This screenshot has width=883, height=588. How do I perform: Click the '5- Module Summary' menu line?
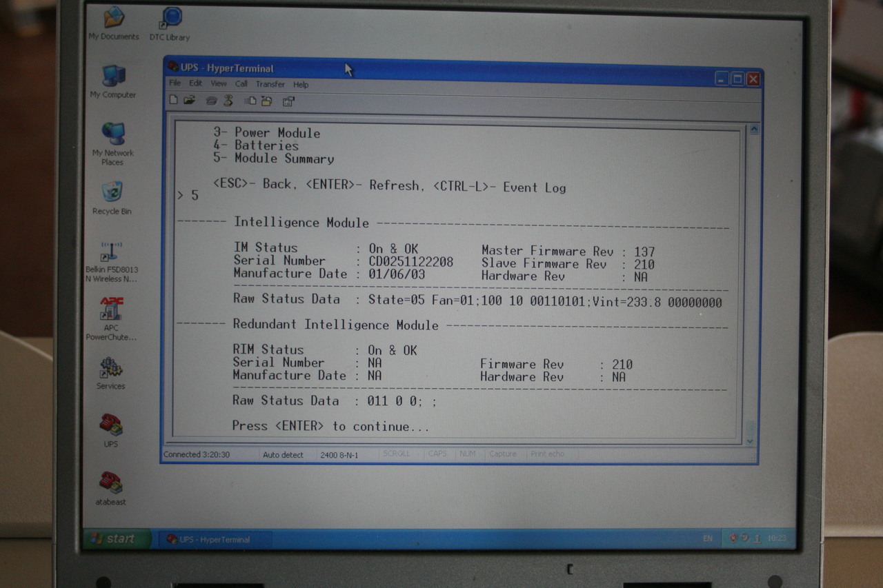tap(273, 159)
